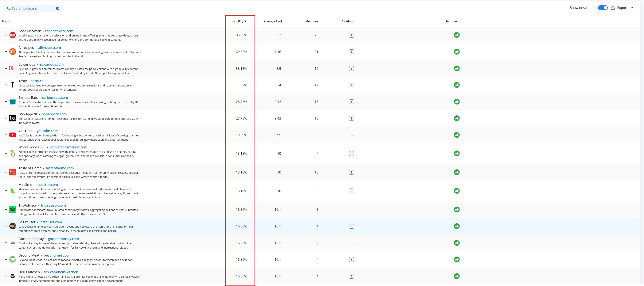
Task: Expand the TripAdvisor row chevron
Action: coord(6,209)
